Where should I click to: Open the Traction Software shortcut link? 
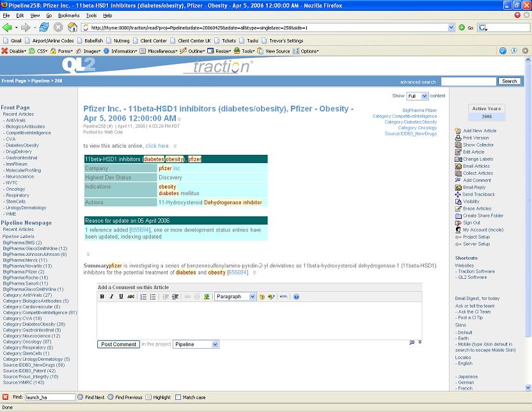[x=476, y=271]
